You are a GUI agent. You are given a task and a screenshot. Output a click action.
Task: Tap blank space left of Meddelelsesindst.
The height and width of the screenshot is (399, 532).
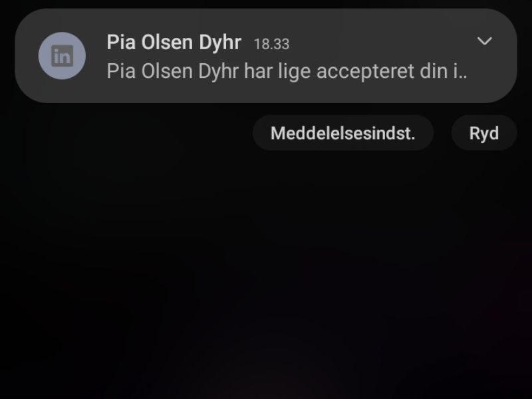pyautogui.click(x=129, y=132)
